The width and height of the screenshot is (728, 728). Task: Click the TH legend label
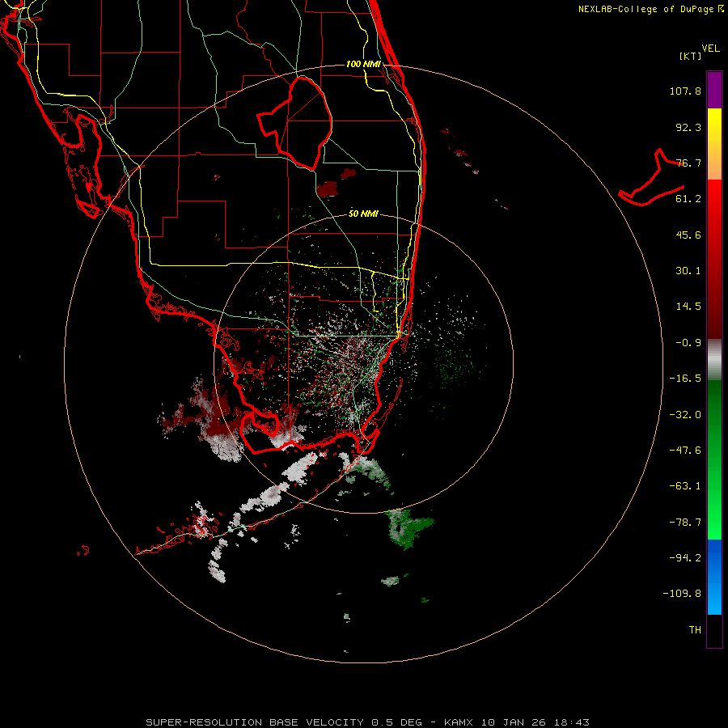(x=695, y=630)
